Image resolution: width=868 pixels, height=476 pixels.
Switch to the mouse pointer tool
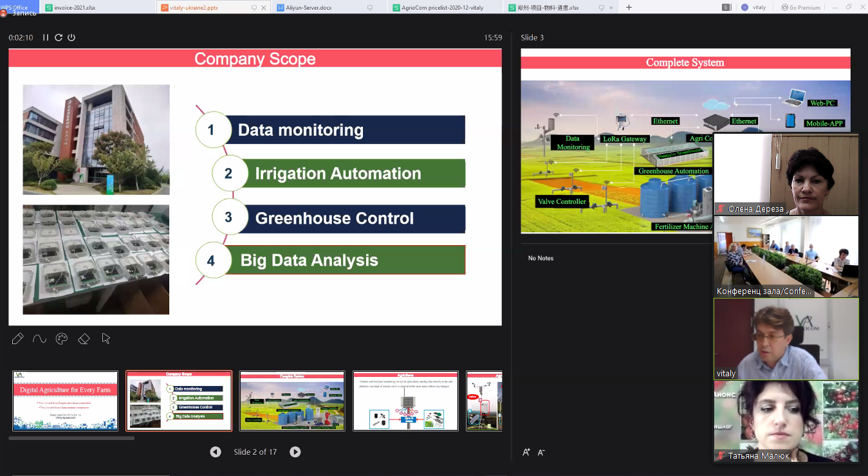point(106,338)
